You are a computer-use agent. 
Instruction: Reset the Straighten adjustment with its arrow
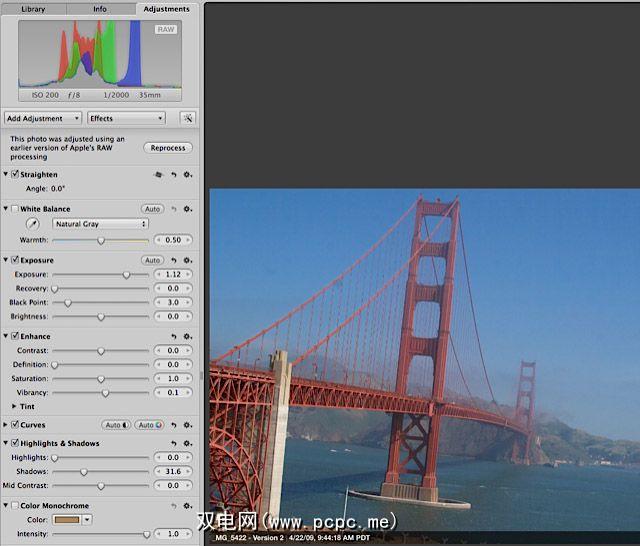pyautogui.click(x=173, y=175)
